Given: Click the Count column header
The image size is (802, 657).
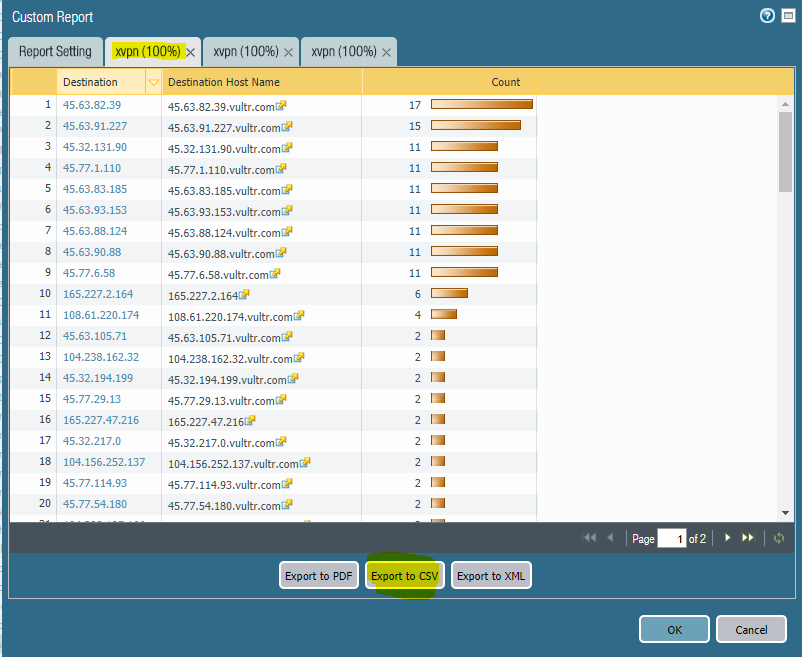Looking at the screenshot, I should point(506,82).
